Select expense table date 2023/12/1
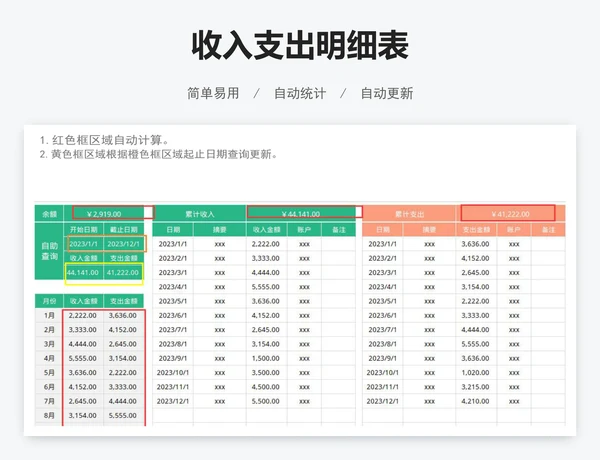The width and height of the screenshot is (600, 460). [383, 401]
